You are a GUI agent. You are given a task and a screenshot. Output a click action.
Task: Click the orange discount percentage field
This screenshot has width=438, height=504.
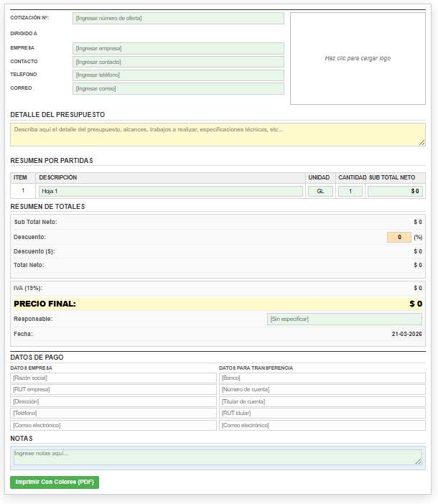pyautogui.click(x=399, y=237)
